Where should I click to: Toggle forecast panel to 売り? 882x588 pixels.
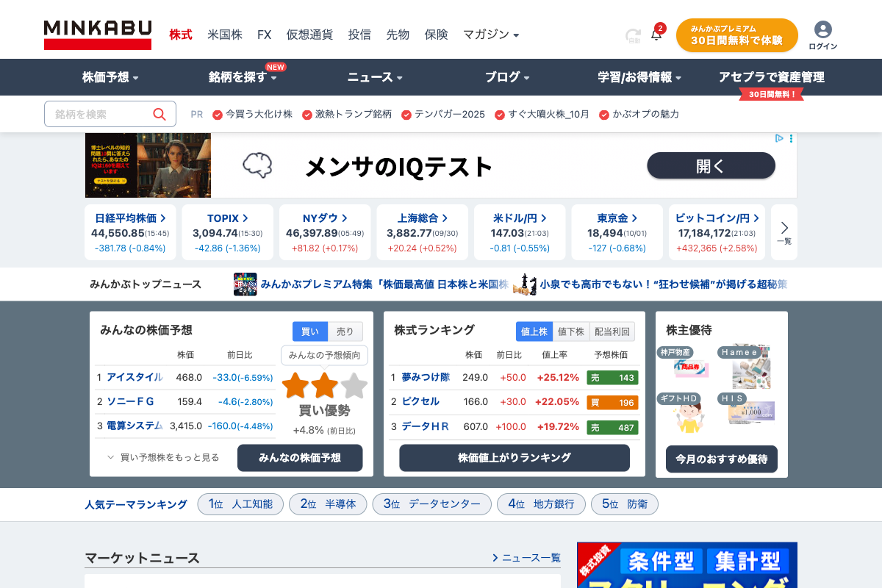pyautogui.click(x=345, y=331)
